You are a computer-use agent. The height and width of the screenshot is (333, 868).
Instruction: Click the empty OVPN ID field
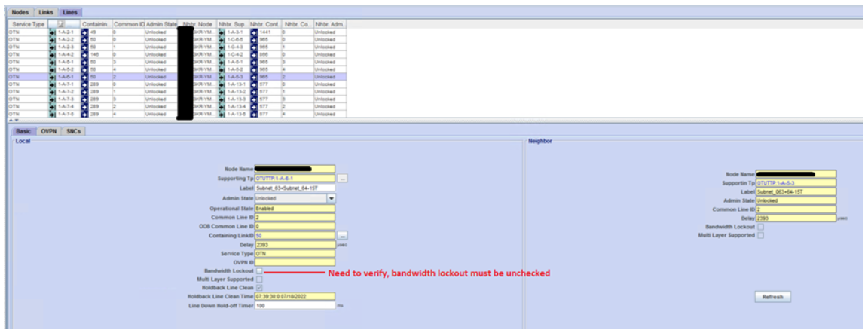(x=295, y=262)
